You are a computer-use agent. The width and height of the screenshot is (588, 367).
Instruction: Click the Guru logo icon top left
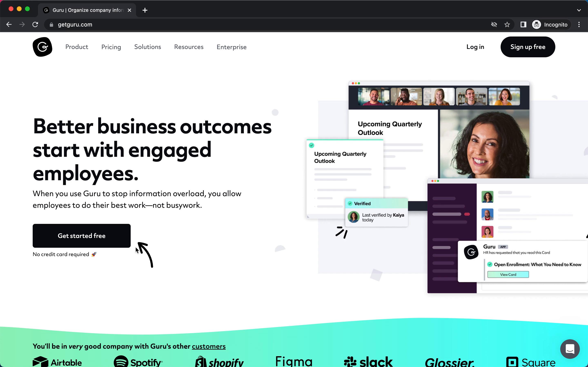point(42,47)
